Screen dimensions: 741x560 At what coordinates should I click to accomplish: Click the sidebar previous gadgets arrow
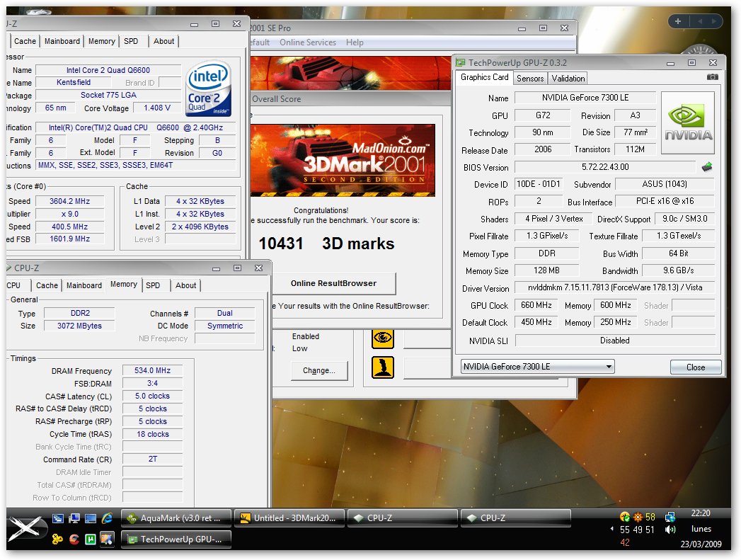click(699, 21)
